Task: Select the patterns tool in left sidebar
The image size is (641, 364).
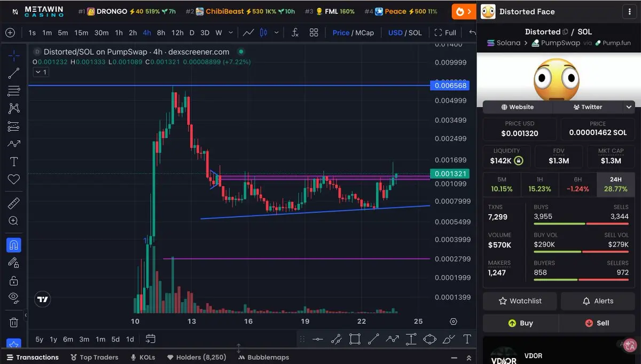Action: click(14, 108)
